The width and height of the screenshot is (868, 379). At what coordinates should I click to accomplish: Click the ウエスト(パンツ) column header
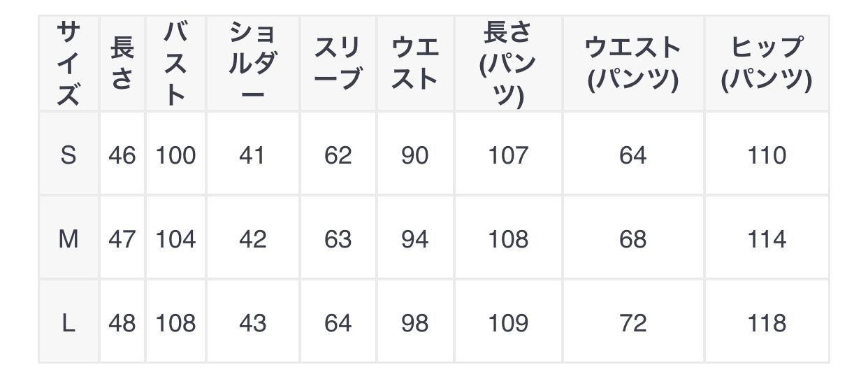click(632, 64)
